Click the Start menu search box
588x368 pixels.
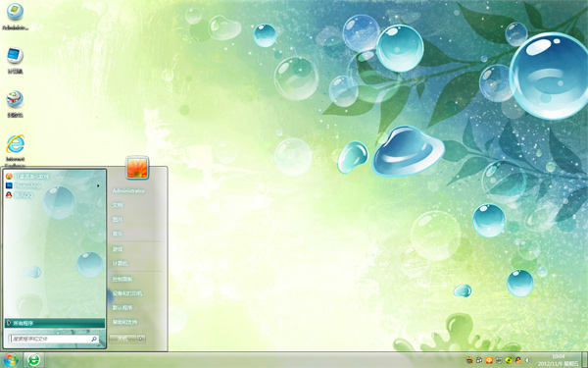(54, 339)
